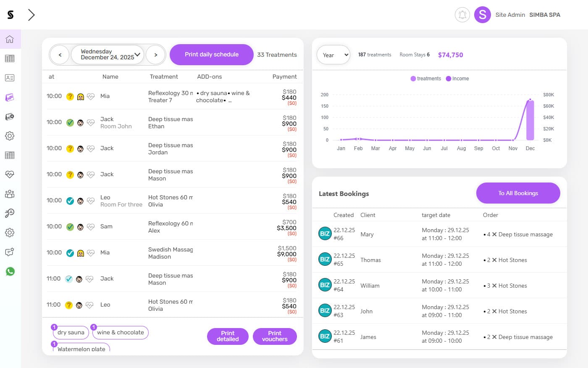
Task: Click the feedback chat icon in sidebar
Action: coord(10,252)
